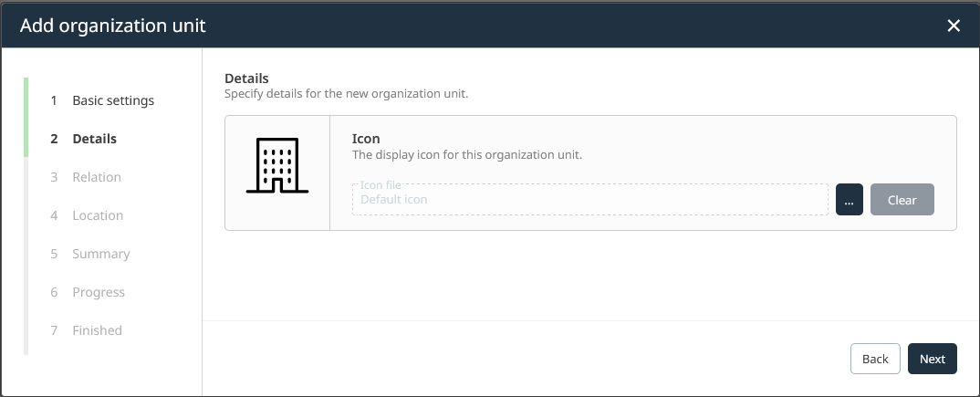Click inside the Icon file field
The height and width of the screenshot is (397, 980).
coord(589,199)
